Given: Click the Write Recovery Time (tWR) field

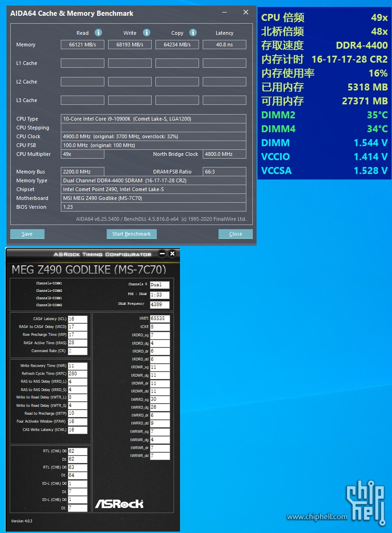Looking at the screenshot, I should tap(77, 366).
